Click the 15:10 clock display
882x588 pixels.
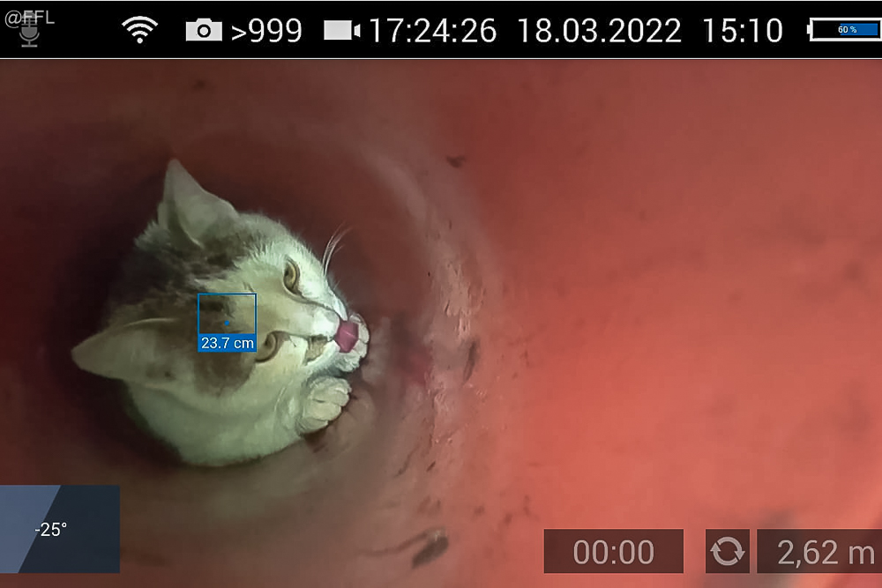[x=743, y=32]
